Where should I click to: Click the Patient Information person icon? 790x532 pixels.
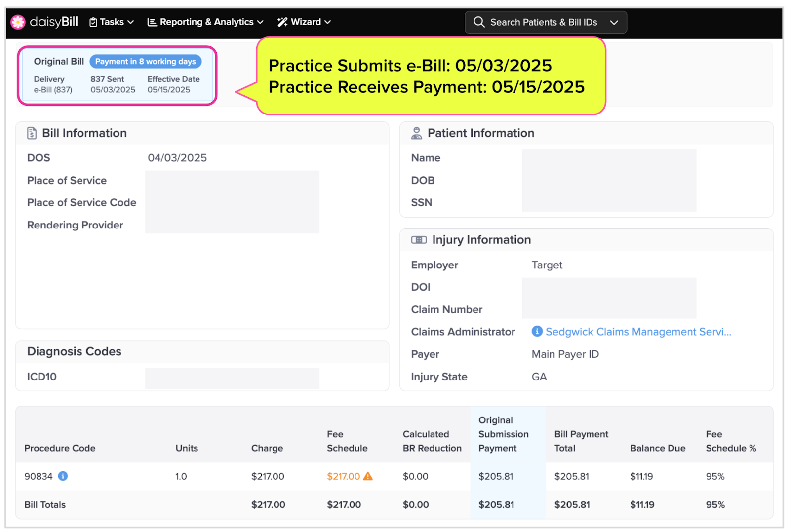pos(417,133)
